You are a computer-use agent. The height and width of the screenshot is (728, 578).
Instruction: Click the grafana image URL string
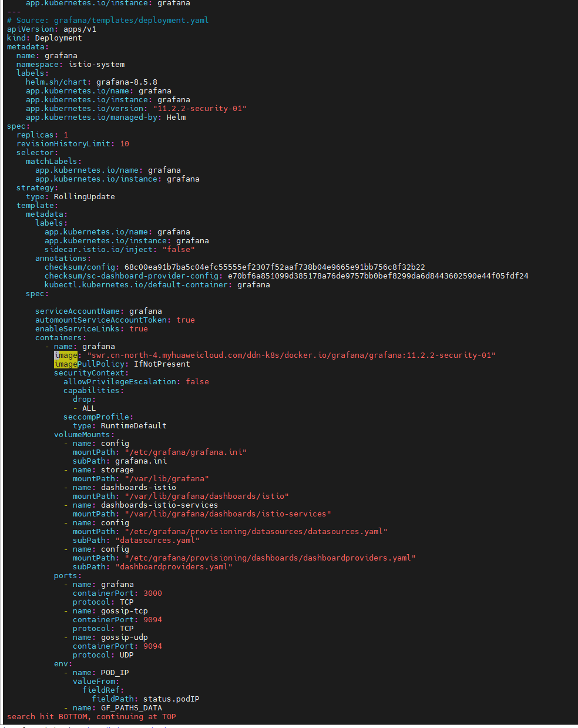[291, 355]
